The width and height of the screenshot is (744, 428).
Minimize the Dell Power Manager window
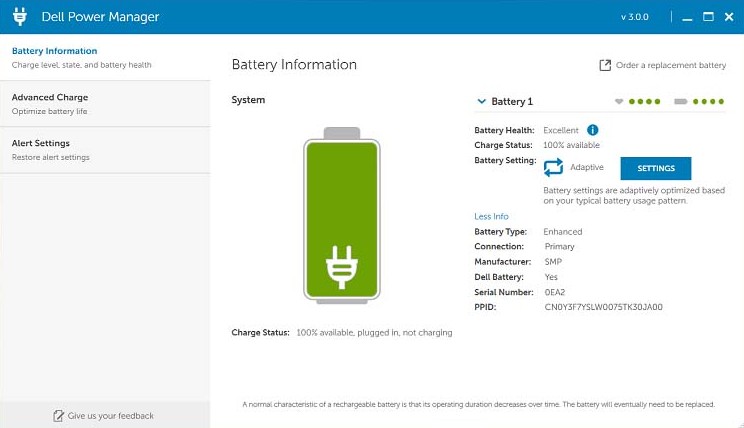pyautogui.click(x=686, y=17)
